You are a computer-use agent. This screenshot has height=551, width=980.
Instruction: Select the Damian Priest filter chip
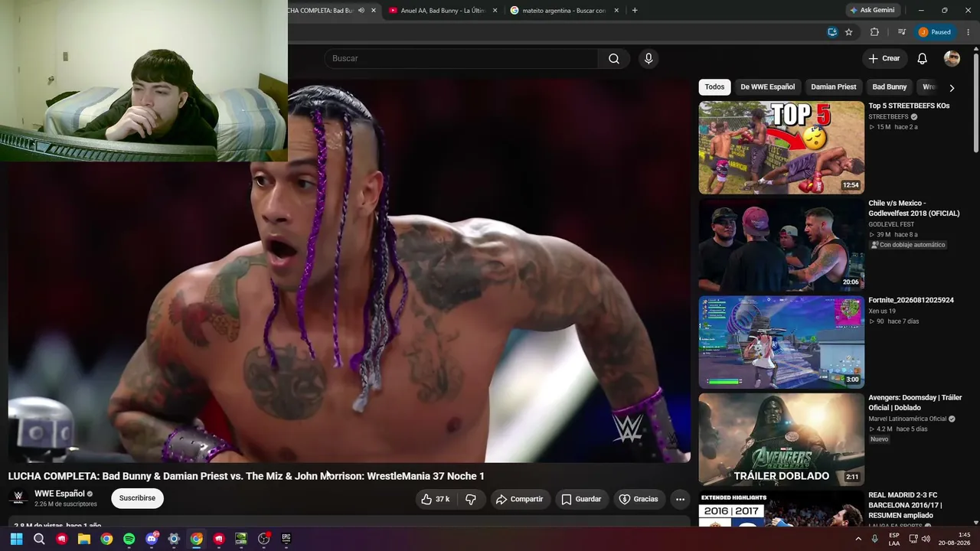click(834, 87)
